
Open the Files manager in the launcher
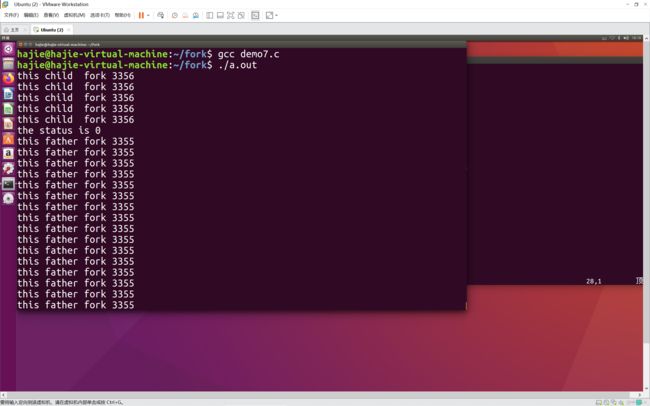(8, 64)
